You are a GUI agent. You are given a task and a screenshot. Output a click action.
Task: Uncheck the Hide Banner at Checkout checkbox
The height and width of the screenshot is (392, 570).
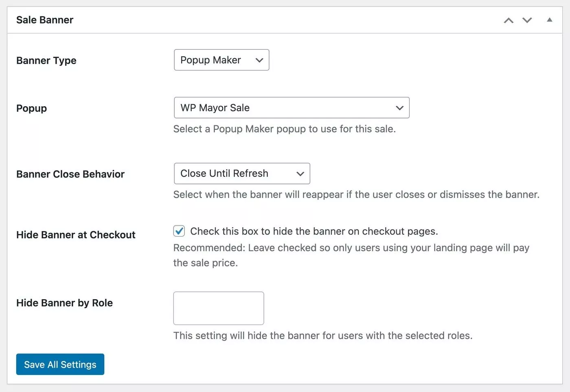point(179,231)
